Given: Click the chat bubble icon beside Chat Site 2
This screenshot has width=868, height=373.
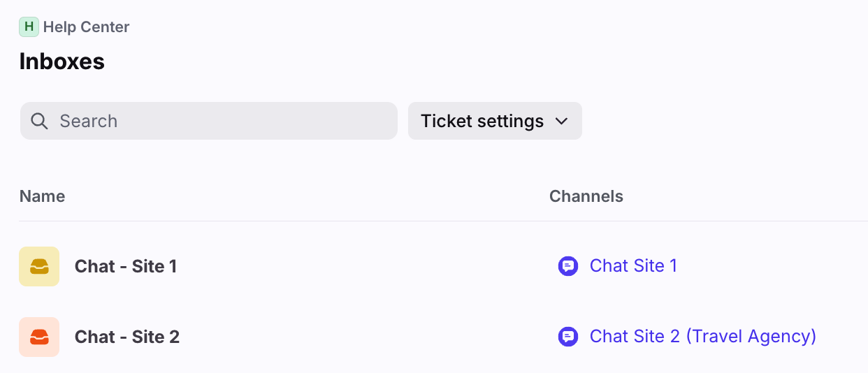Looking at the screenshot, I should coord(568,337).
